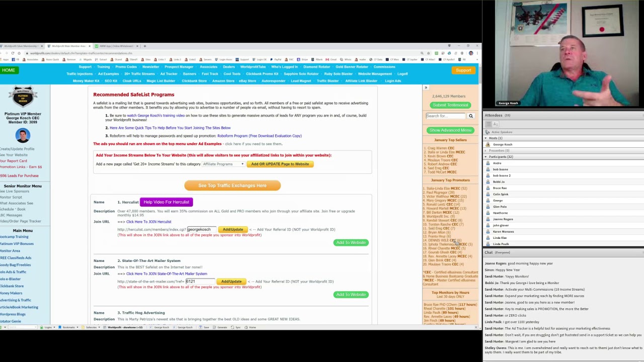The width and height of the screenshot is (644, 362).
Task: Click the magnifier search icon in sidebar
Action: [471, 116]
